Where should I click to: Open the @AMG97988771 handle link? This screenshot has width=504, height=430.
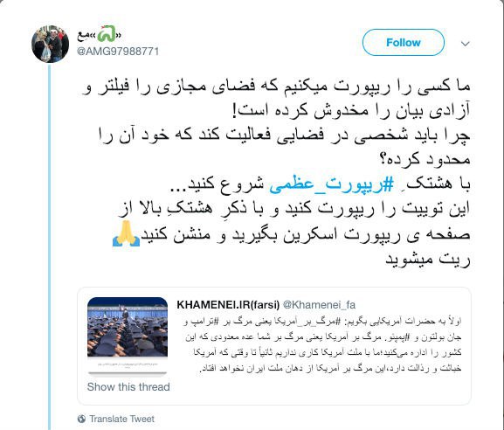click(x=118, y=52)
